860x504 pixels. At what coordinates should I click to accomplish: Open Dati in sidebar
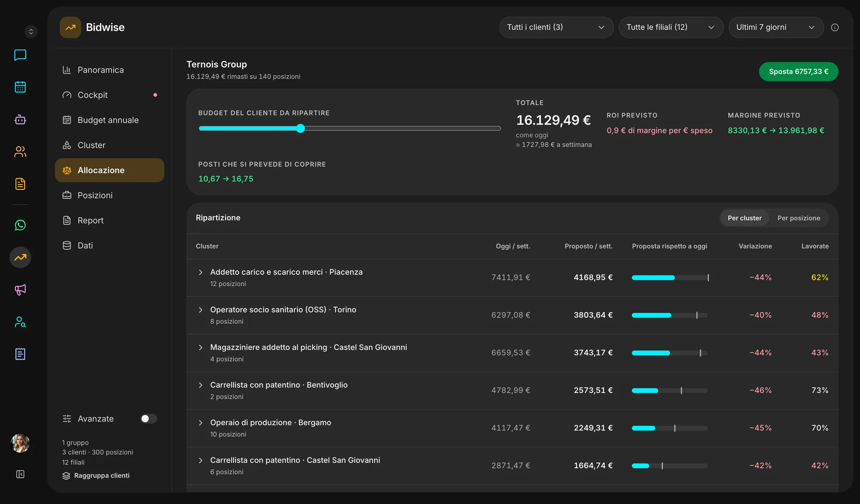tap(109, 245)
